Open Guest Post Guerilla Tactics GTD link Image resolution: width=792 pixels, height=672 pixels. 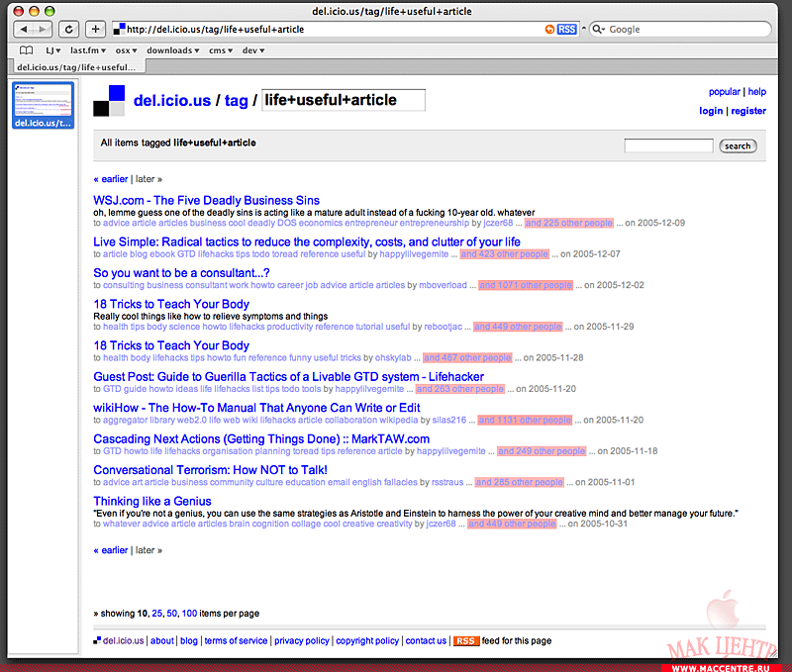coord(288,377)
